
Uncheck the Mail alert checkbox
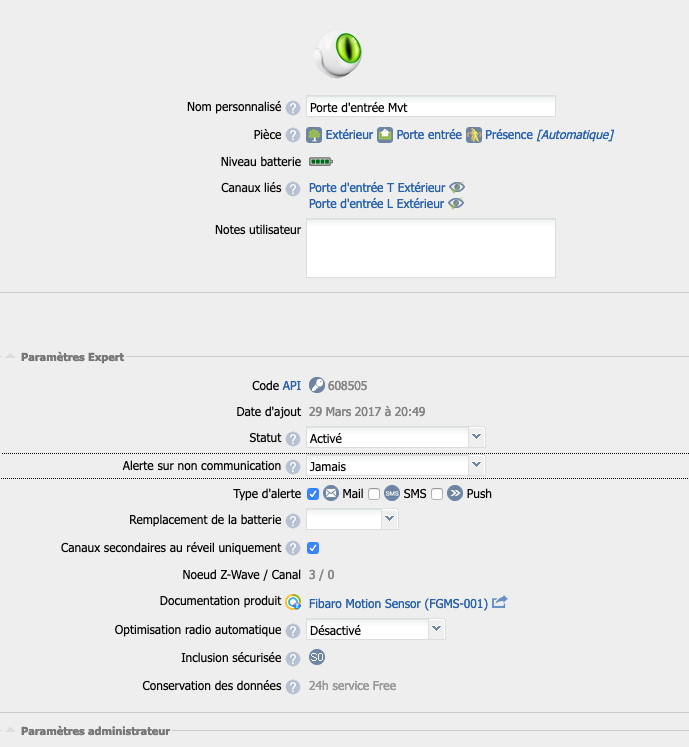(x=313, y=493)
